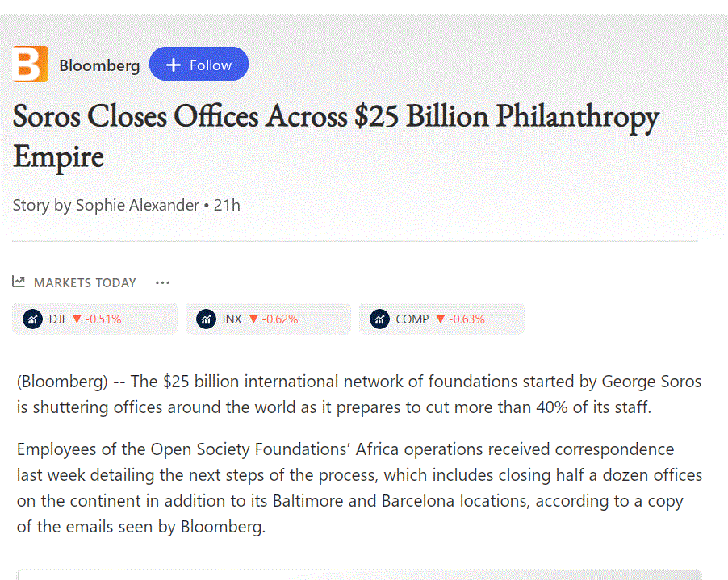The width and height of the screenshot is (728, 580).
Task: Click the COMP red down arrow
Action: click(441, 319)
